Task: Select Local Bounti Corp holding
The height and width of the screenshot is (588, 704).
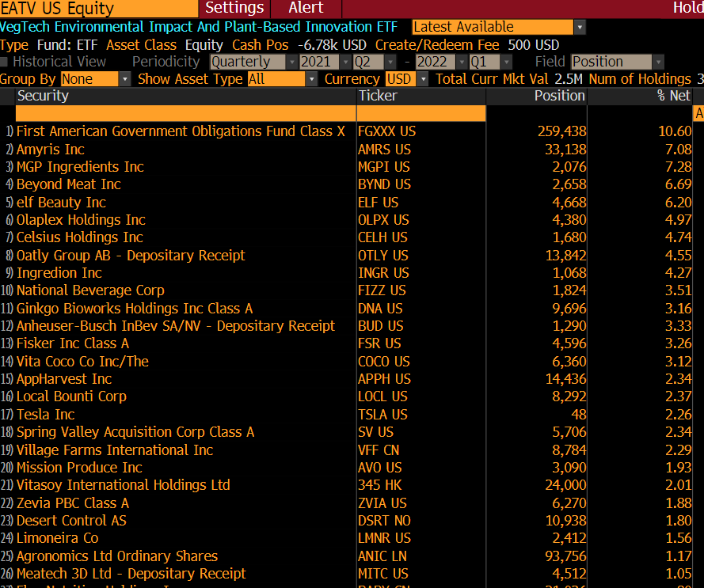Action: [x=71, y=396]
